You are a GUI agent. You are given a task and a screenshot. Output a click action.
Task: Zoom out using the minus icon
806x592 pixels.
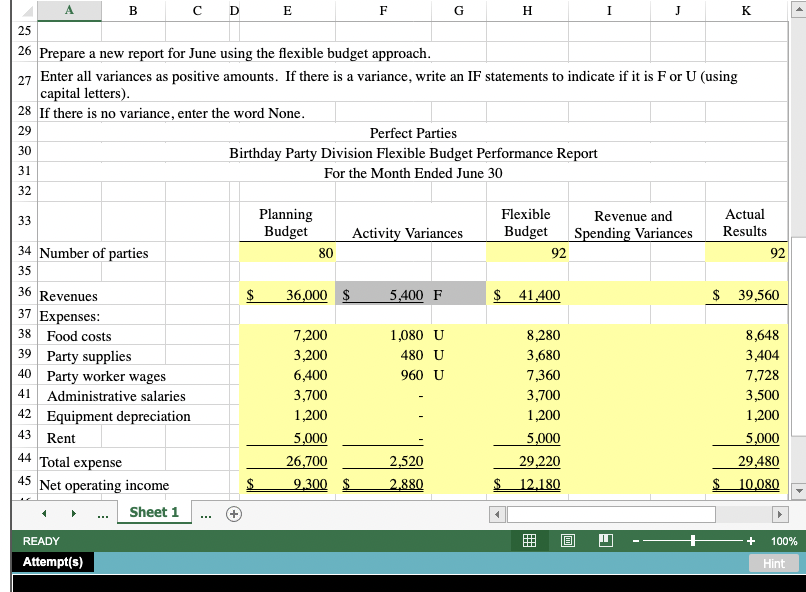(636, 541)
